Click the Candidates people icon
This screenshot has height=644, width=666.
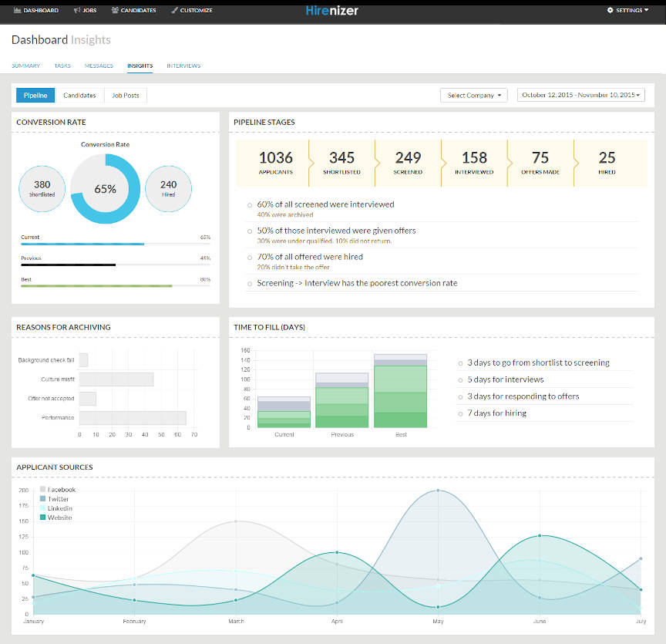tap(115, 11)
